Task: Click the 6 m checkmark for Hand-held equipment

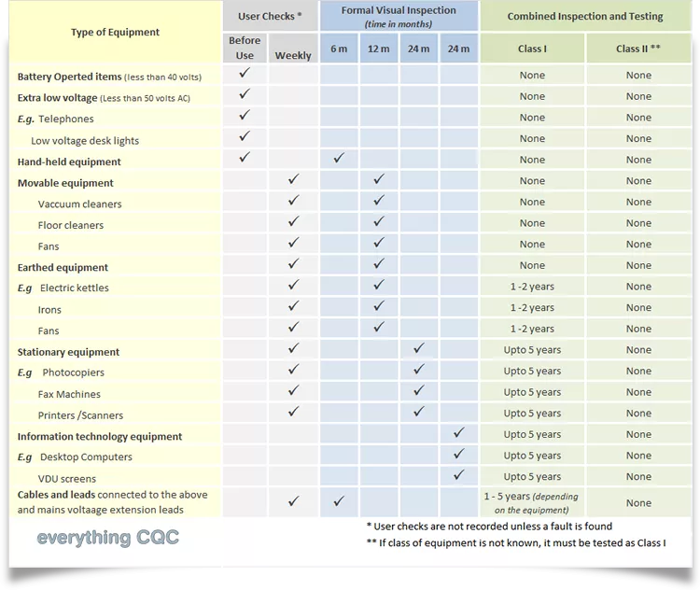Action: pyautogui.click(x=339, y=159)
